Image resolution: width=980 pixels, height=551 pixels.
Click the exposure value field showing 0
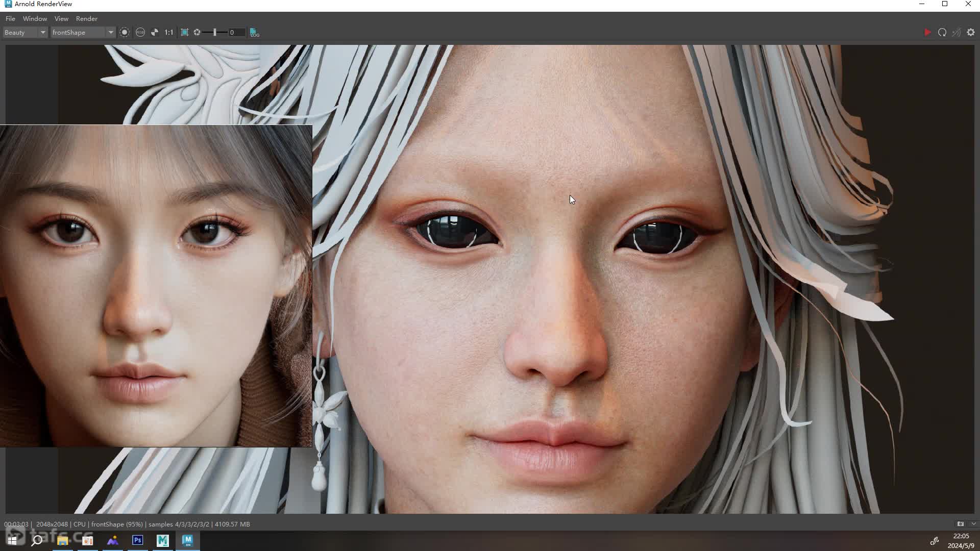pyautogui.click(x=237, y=32)
